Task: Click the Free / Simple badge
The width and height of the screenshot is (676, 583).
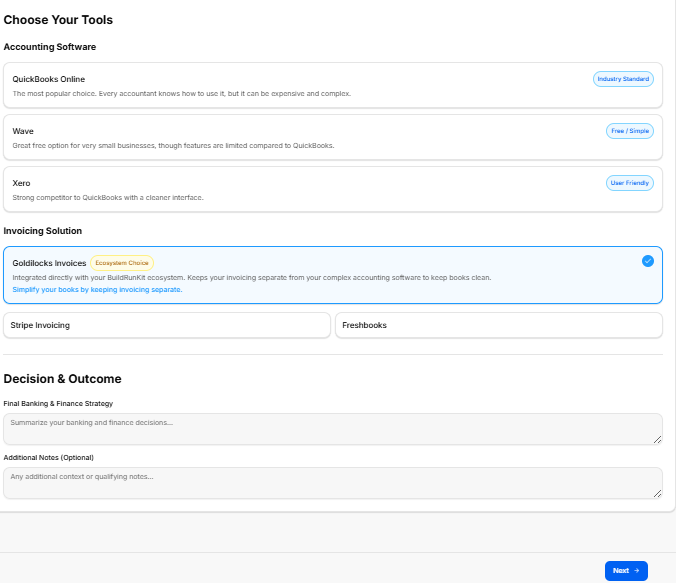Action: [x=630, y=131]
